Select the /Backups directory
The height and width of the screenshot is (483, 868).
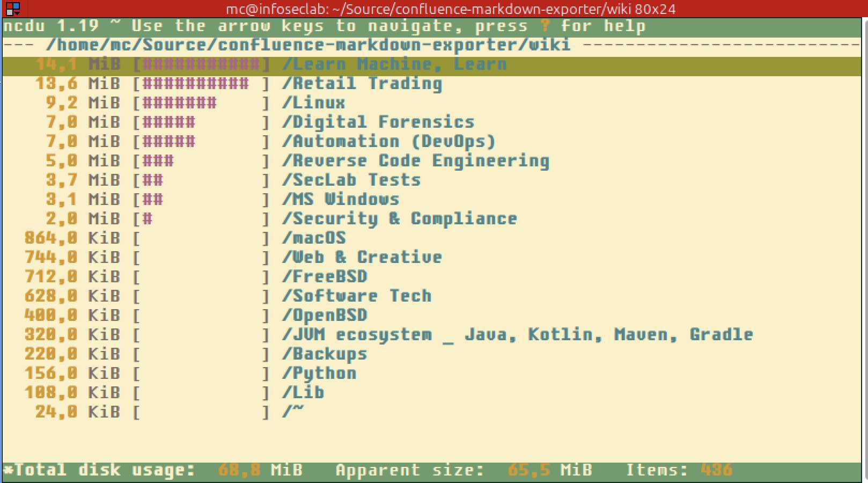[x=325, y=354]
